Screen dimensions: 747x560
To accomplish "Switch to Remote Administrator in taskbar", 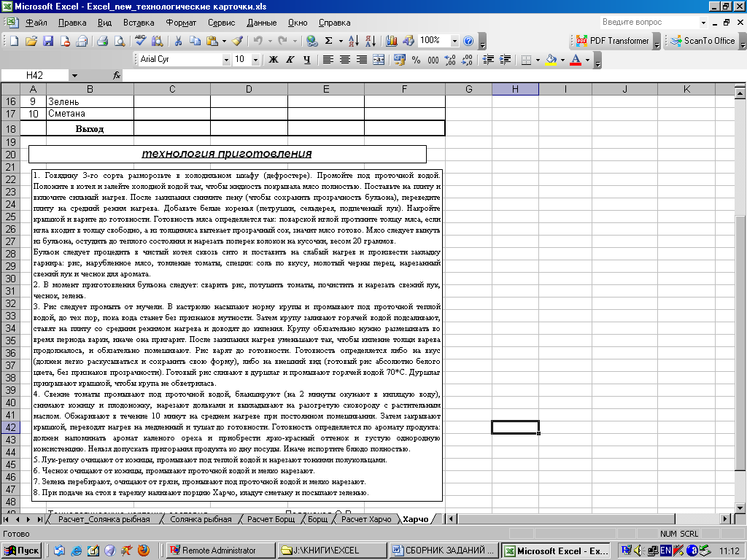I will point(221,551).
